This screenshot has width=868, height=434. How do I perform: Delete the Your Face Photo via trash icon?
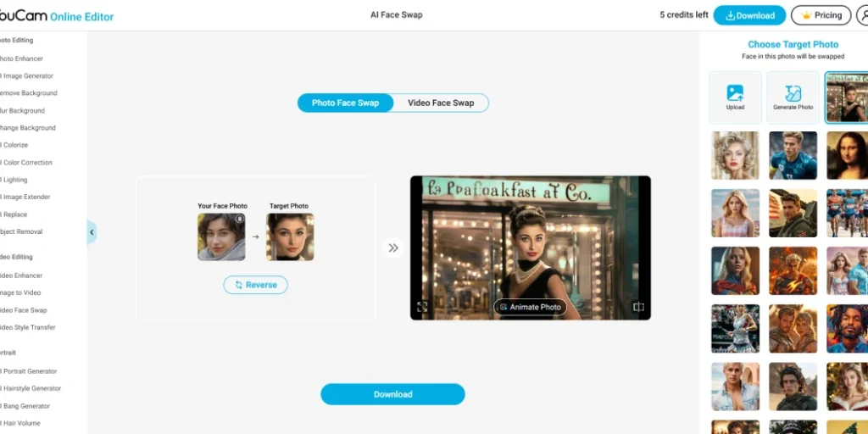coord(239,220)
